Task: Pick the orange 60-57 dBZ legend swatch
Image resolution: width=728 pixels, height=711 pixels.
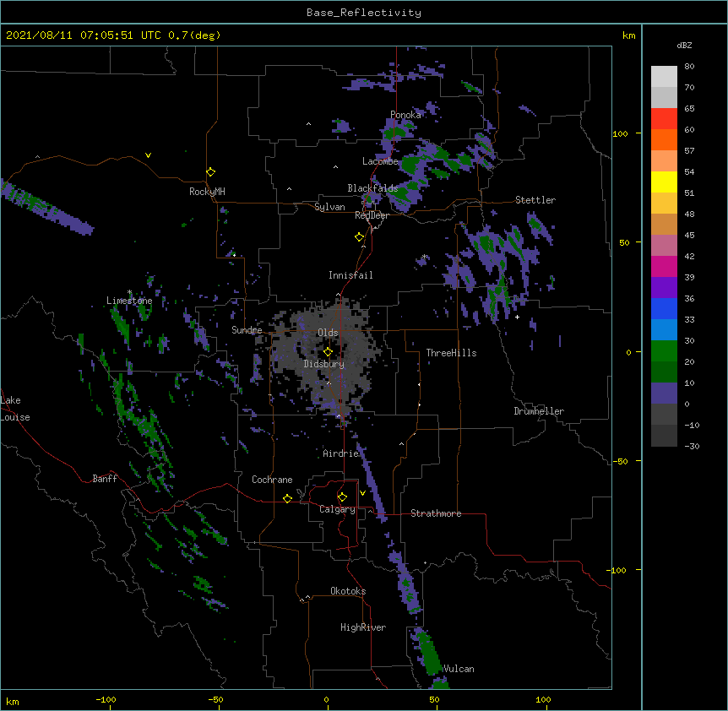Action: 664,139
